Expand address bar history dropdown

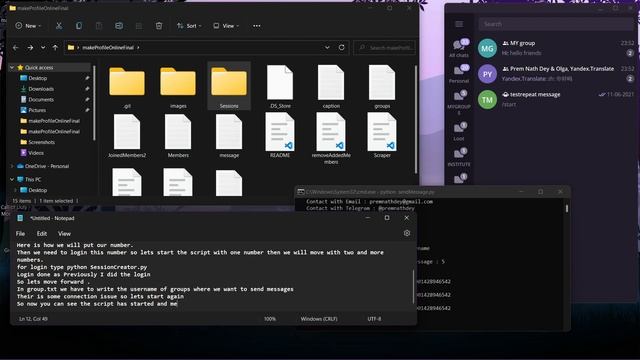pyautogui.click(x=327, y=47)
